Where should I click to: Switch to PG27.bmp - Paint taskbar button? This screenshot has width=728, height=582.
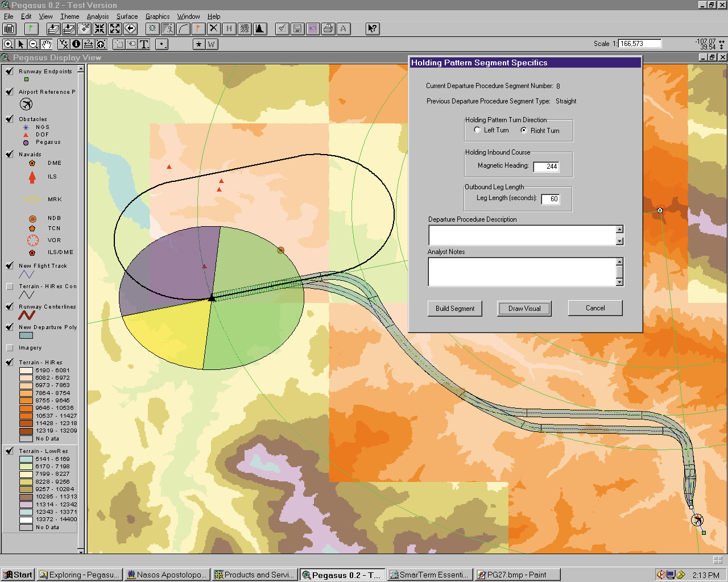pyautogui.click(x=518, y=575)
